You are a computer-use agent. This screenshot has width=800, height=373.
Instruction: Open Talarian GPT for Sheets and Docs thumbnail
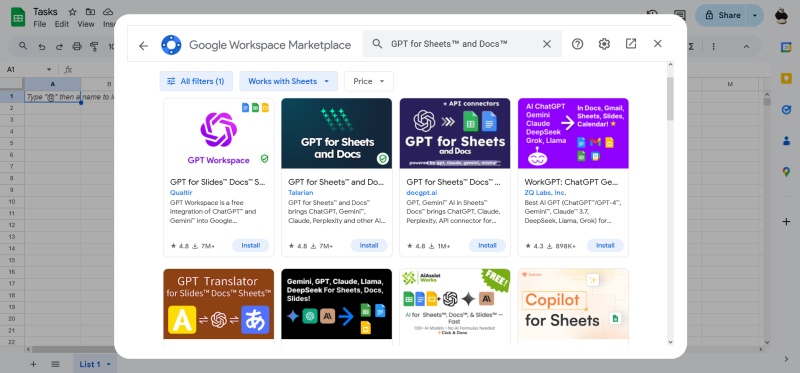[x=337, y=134]
